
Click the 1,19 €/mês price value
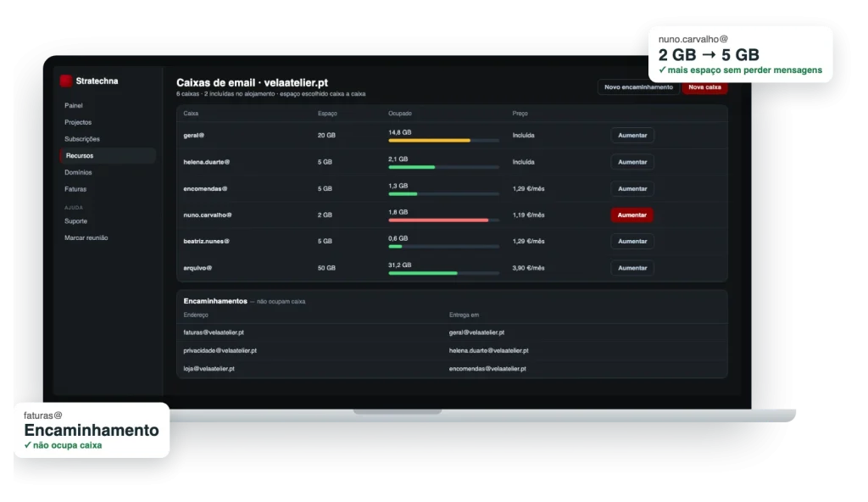(x=529, y=215)
